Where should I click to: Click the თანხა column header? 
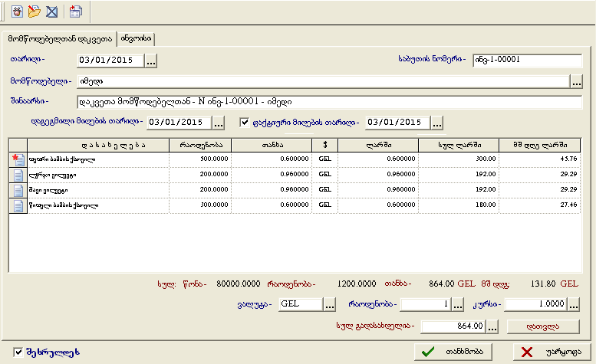coord(272,145)
